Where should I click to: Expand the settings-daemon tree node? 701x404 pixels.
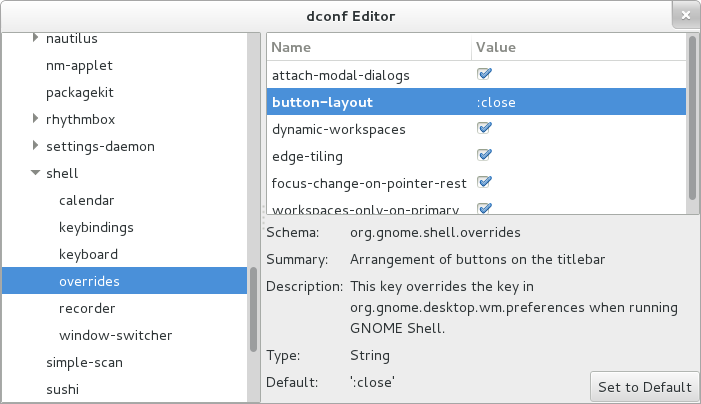coord(36,146)
